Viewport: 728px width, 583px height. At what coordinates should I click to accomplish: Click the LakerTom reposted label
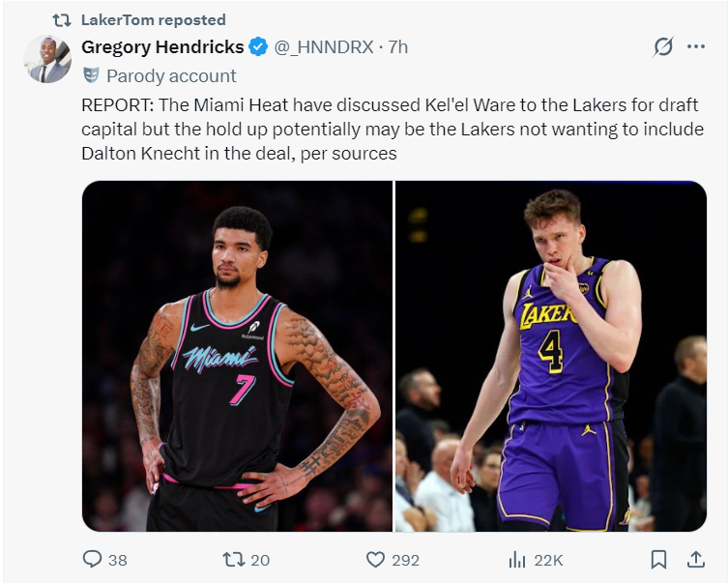153,20
